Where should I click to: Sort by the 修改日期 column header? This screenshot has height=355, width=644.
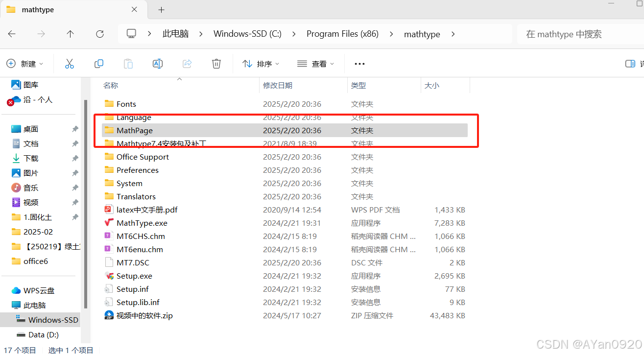coord(278,85)
